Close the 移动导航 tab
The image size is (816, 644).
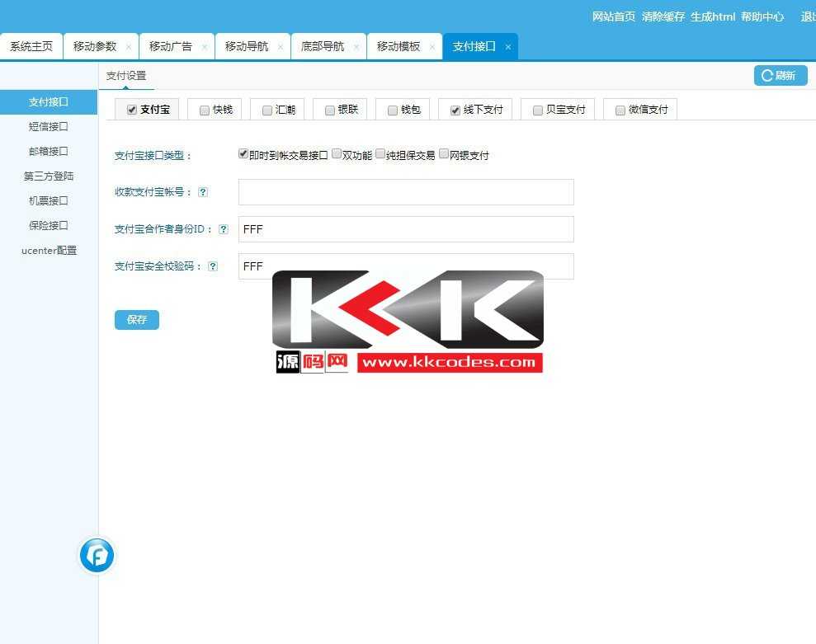(281, 47)
